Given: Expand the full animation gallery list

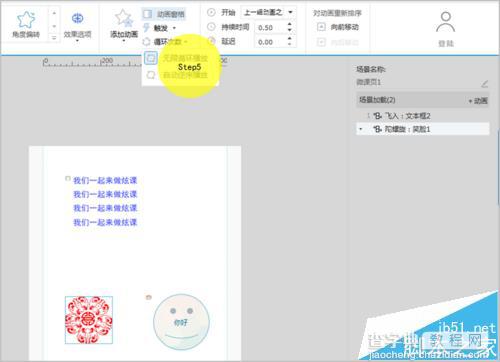Looking at the screenshot, I should click(x=54, y=38).
